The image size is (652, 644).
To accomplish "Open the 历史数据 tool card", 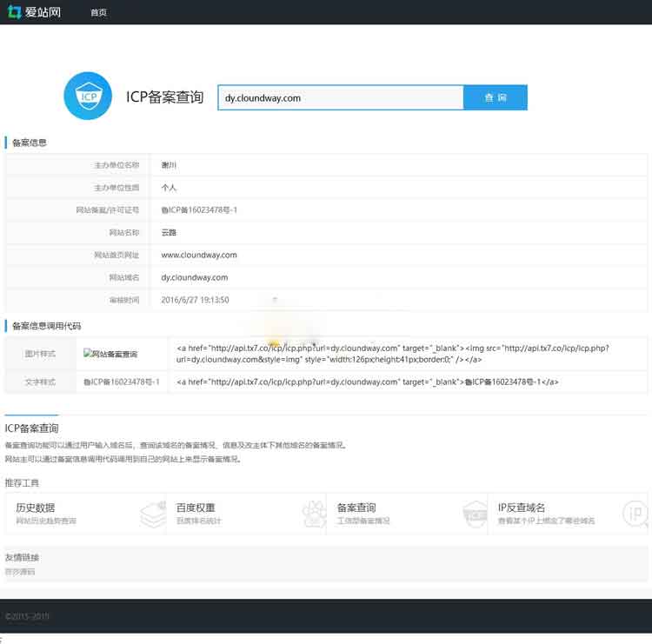I will [86, 514].
